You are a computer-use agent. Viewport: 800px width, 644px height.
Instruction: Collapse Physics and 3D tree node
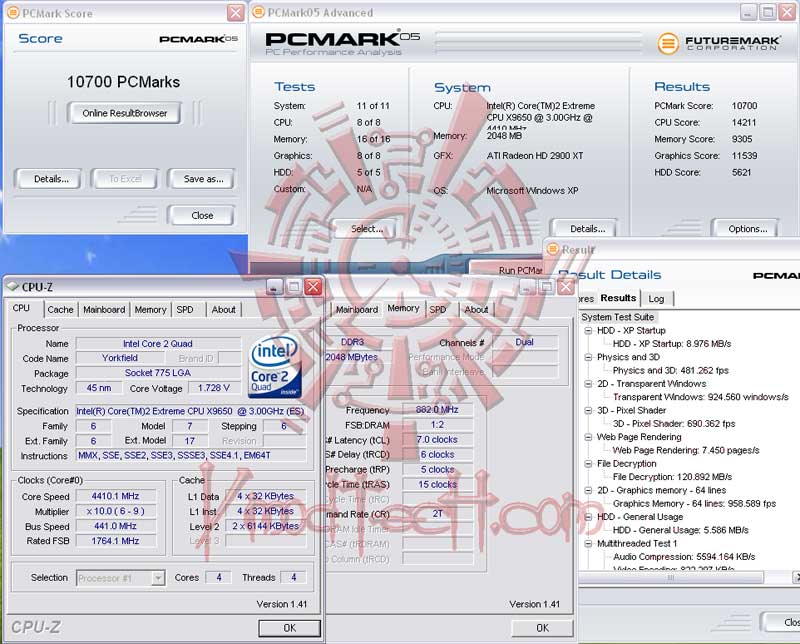(588, 357)
